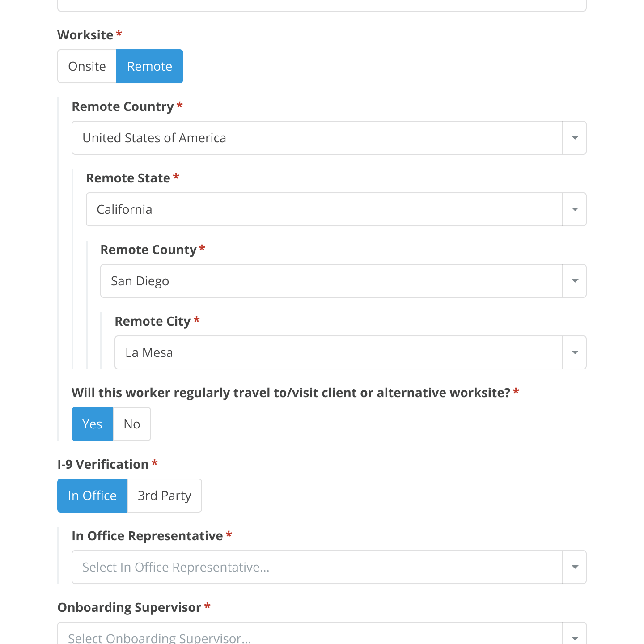644x644 pixels.
Task: Click Select Onboarding Supervisor placeholder
Action: (160, 638)
